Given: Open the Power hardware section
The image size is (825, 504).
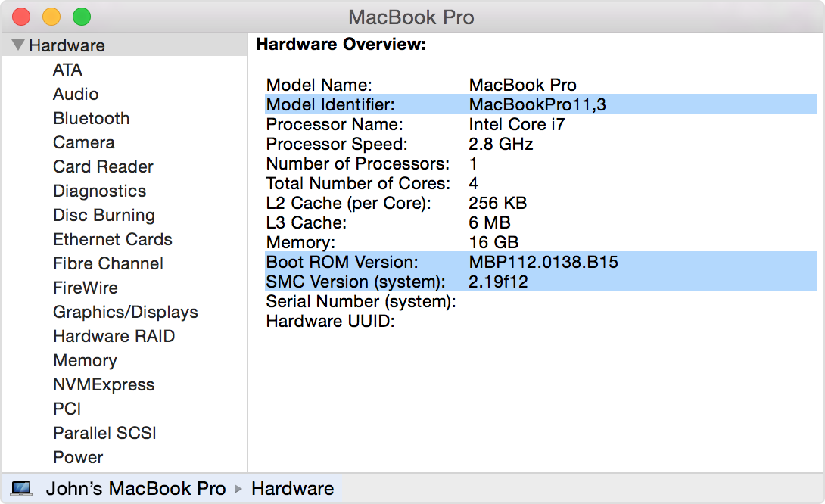Looking at the screenshot, I should pos(76,457).
